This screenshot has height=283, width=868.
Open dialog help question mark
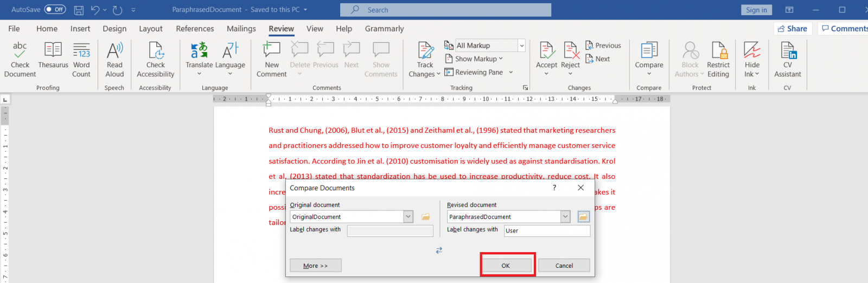pyautogui.click(x=554, y=188)
